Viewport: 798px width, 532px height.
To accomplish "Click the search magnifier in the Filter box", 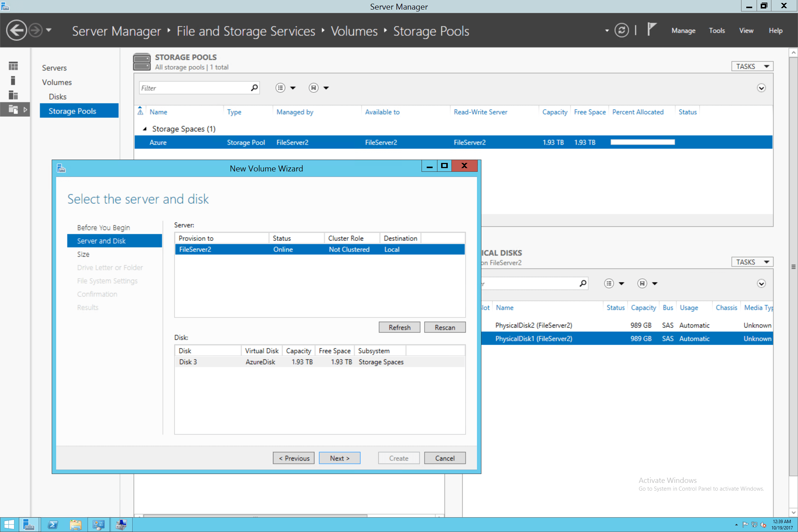I will pos(254,88).
